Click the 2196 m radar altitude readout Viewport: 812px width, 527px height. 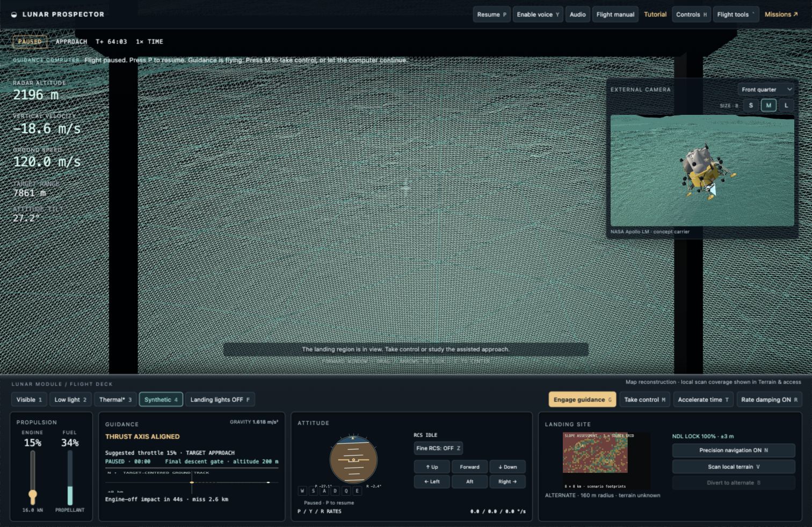point(35,94)
